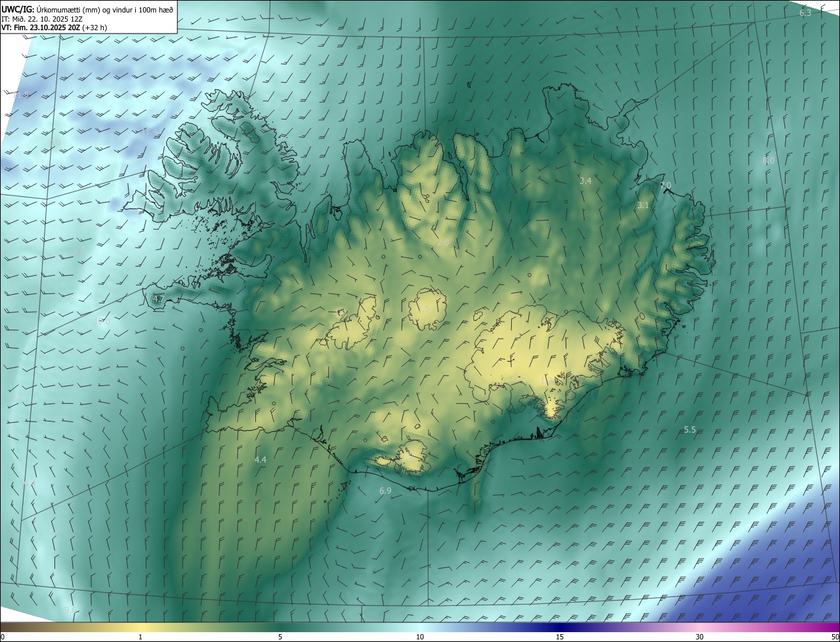Click the initial time line "IT: Mið. 22. 10. 2025 12Z"
Viewport: 840px width, 642px height.
tap(42, 19)
